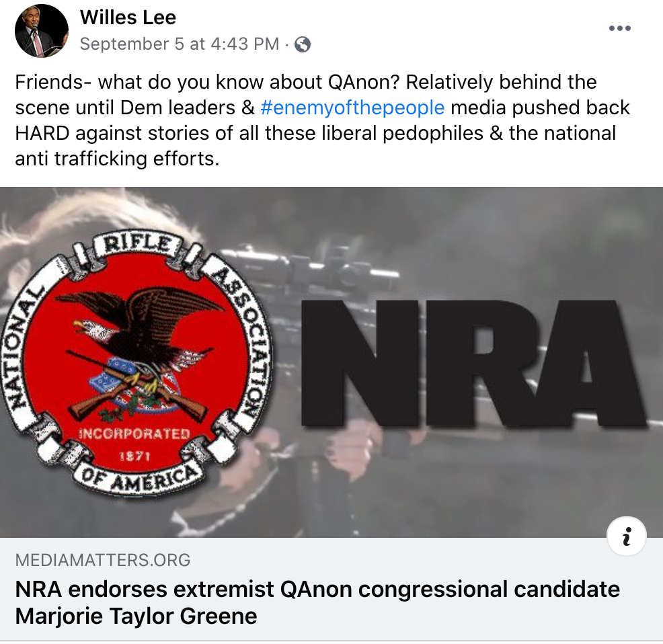Open the link info 'i' button
The image size is (663, 644).
pos(626,536)
